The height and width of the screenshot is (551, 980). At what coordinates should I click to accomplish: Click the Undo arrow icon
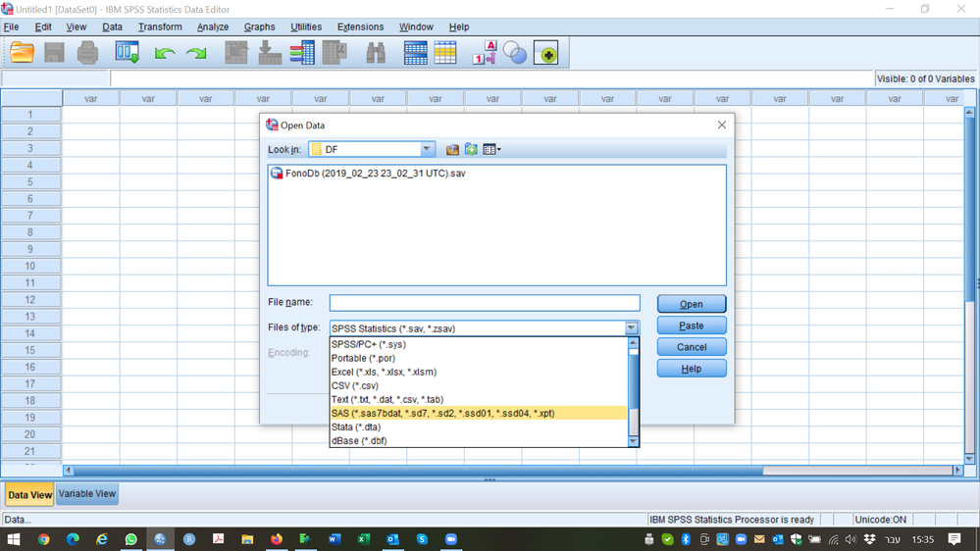pyautogui.click(x=165, y=54)
